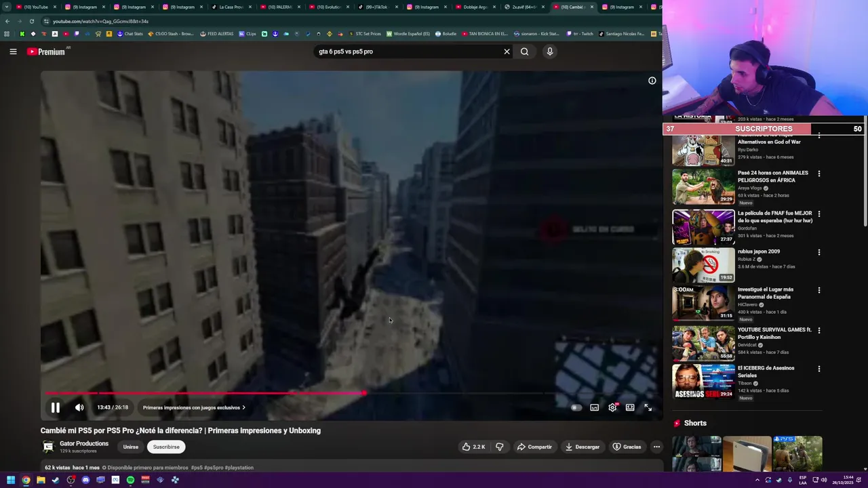Open 'YOUTUBE SURVIVAL GAMES ft. Portillo y Kainihon' title
Viewport: 868px width, 488px height.
coord(774,333)
